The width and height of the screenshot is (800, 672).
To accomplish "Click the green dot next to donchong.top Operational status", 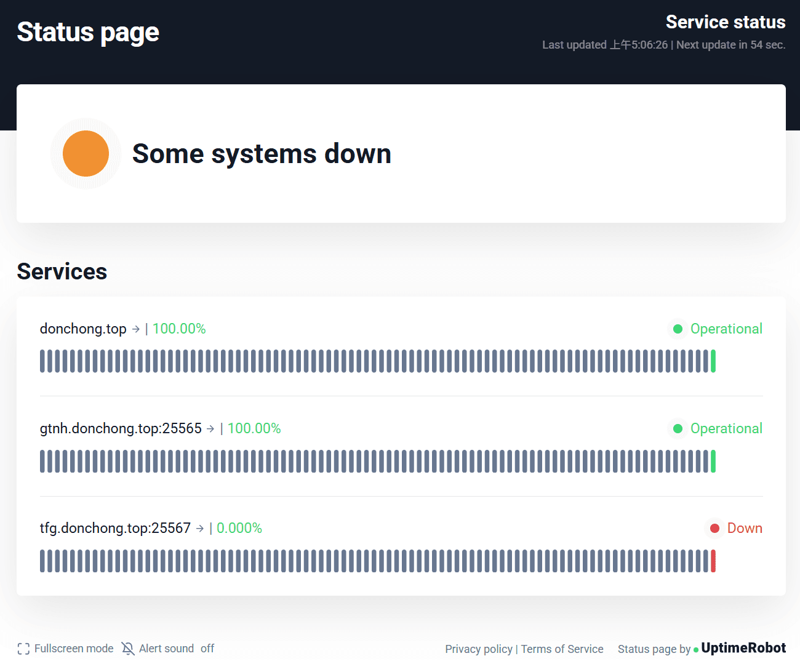I will point(677,329).
